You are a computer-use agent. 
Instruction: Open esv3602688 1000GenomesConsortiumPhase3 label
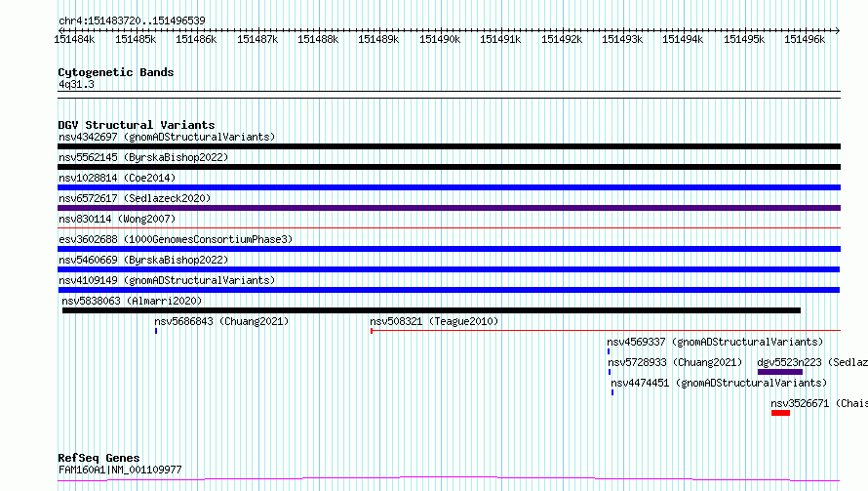pos(176,239)
